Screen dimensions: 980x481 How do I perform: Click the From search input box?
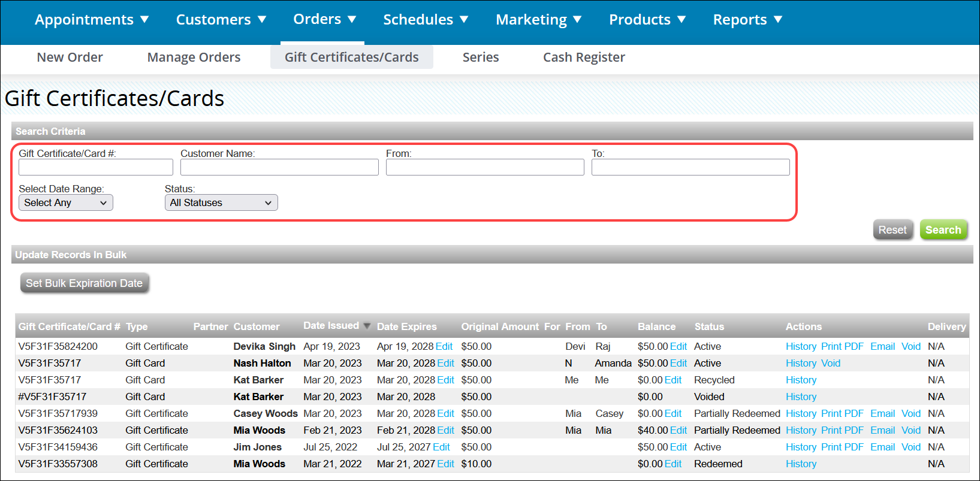484,167
